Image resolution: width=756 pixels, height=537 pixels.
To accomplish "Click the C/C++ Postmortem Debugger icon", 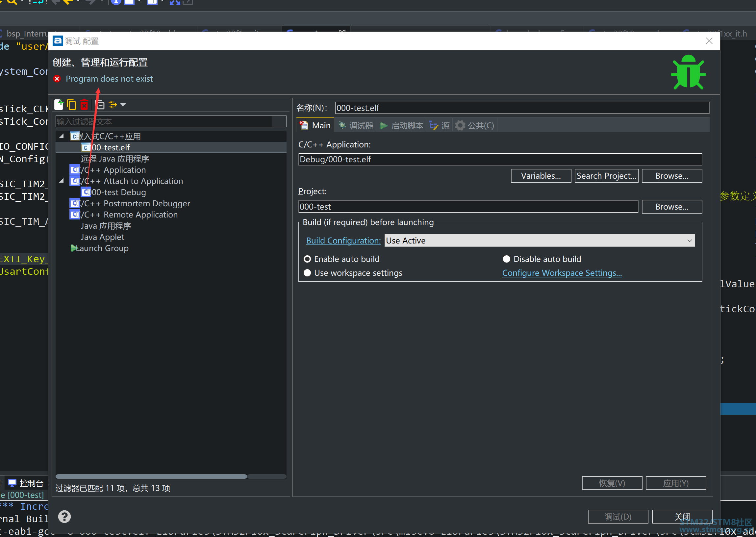I will coord(75,203).
